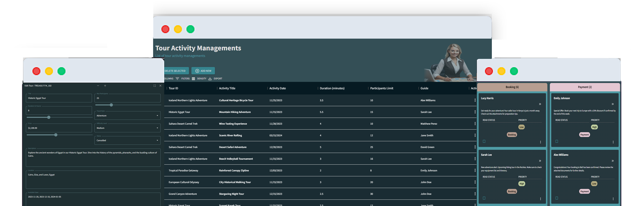Image resolution: width=644 pixels, height=206 pixels.
Task: Click the Density icon in the toolbar
Action: pos(194,79)
